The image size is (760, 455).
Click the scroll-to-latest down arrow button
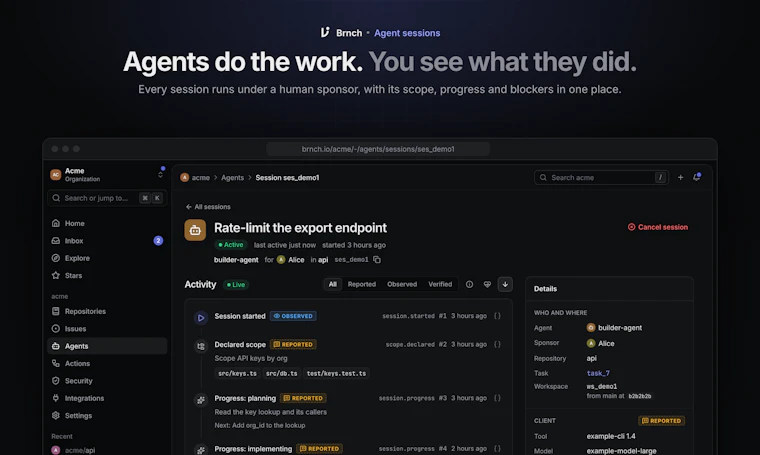[x=505, y=284]
